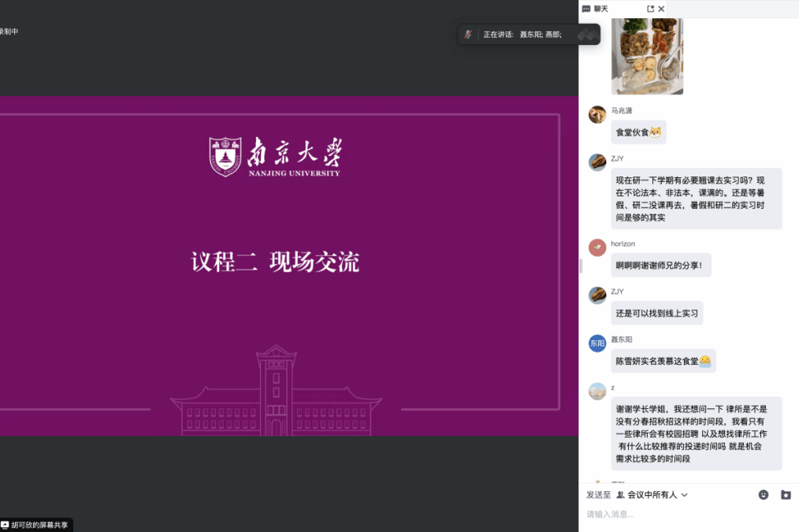The image size is (799, 532).
Task: Select the 还是可以找到线上实习 message bubble
Action: tap(657, 313)
